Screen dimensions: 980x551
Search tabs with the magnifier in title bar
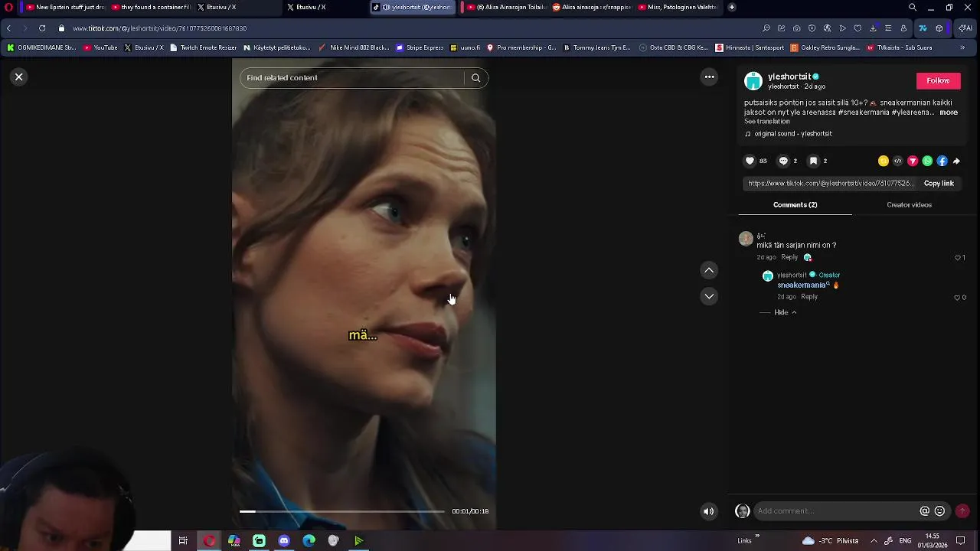[913, 7]
